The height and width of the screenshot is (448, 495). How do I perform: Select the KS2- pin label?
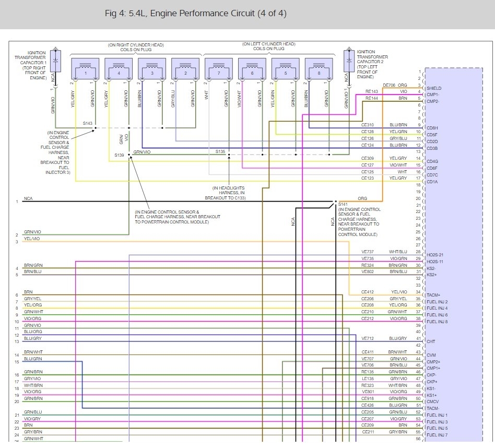(x=431, y=268)
